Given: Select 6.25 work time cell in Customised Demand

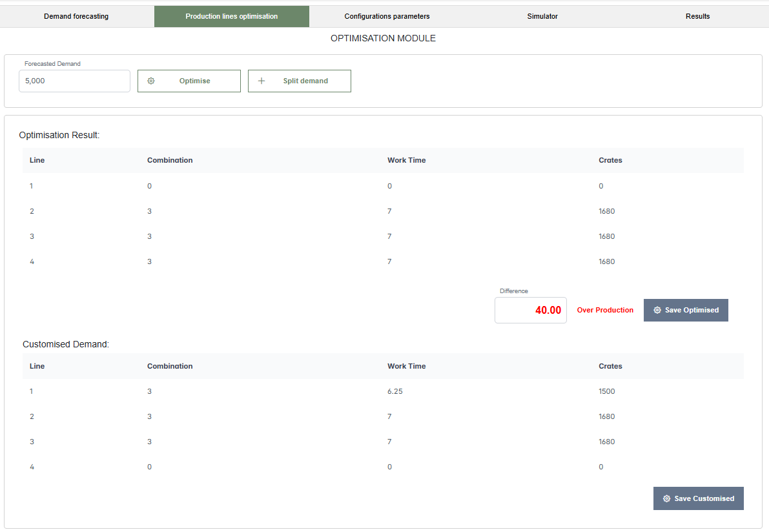Looking at the screenshot, I should pos(395,391).
